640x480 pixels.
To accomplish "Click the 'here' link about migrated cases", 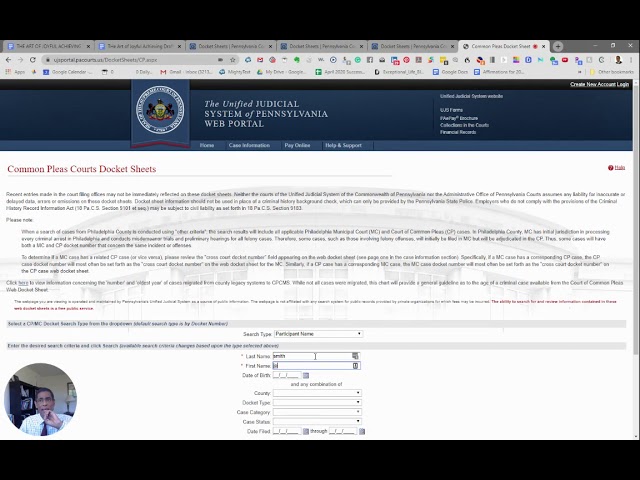I will [x=23, y=283].
